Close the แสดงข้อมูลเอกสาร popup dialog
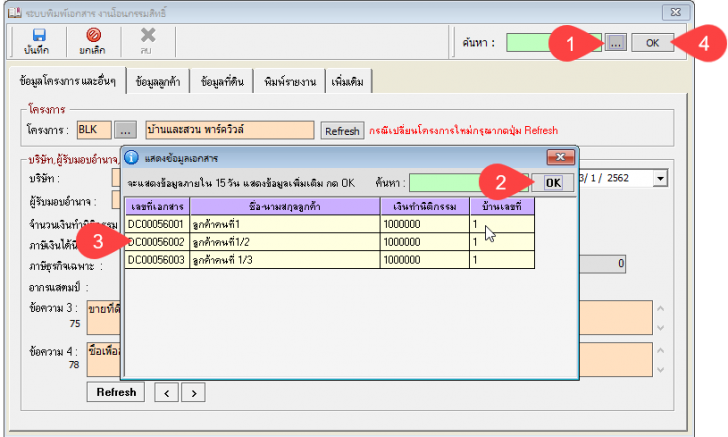 point(556,157)
